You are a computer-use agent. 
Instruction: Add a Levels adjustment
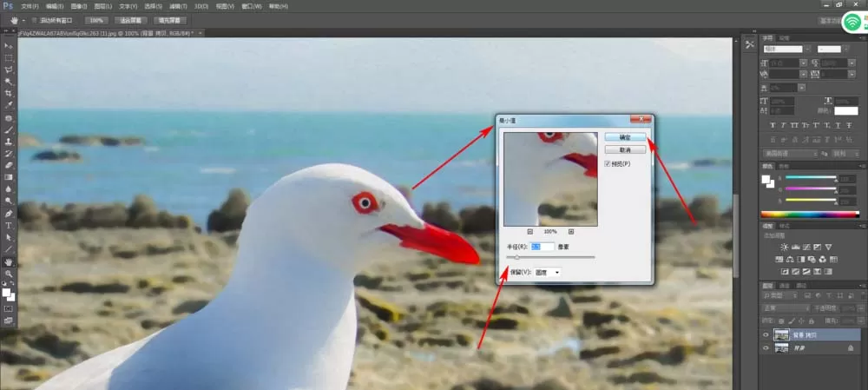[796, 247]
